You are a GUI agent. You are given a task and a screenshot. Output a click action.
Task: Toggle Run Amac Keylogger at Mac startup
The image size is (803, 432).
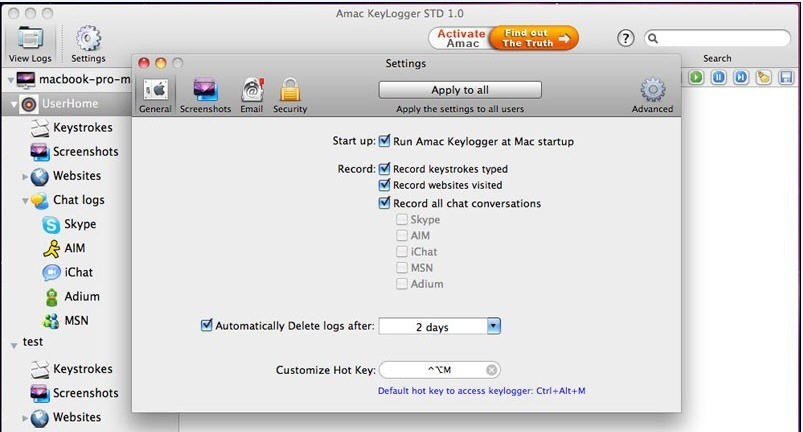click(x=384, y=141)
